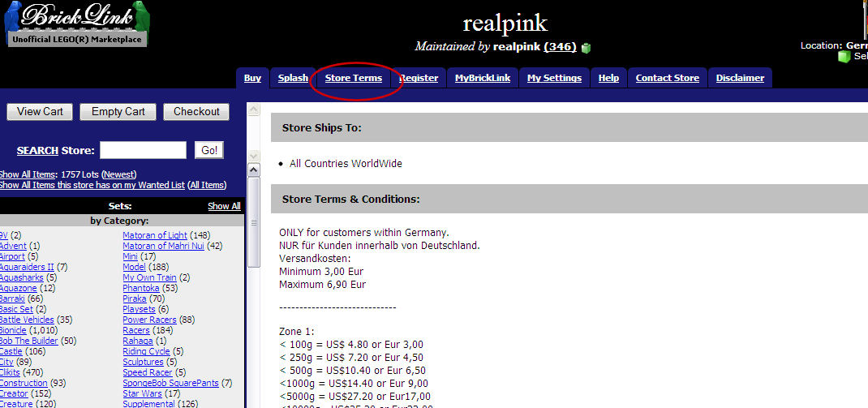Open the Model category
The width and height of the screenshot is (868, 408).
point(134,267)
